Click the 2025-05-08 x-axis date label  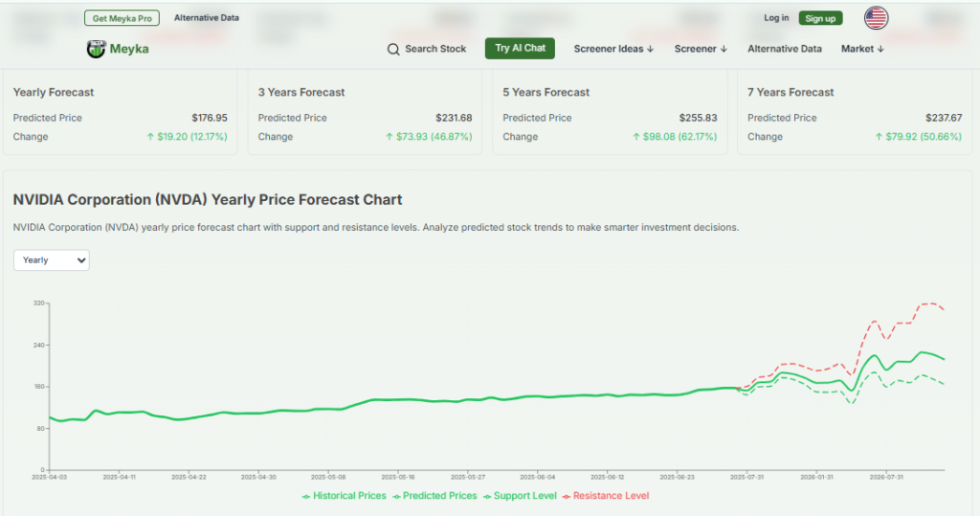pos(328,477)
